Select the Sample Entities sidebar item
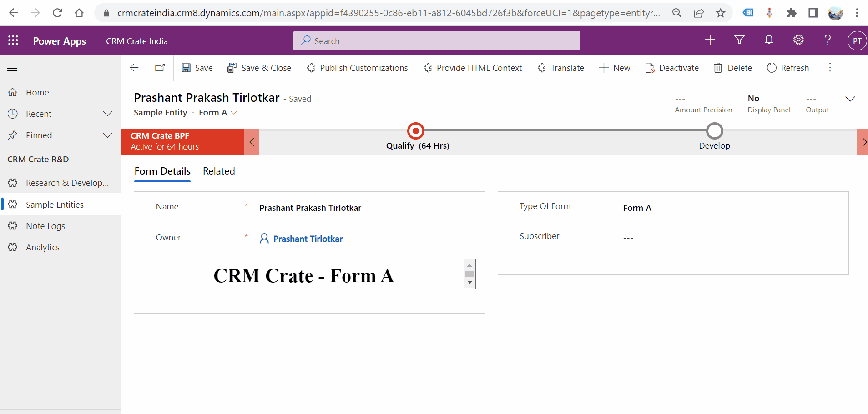 [55, 204]
